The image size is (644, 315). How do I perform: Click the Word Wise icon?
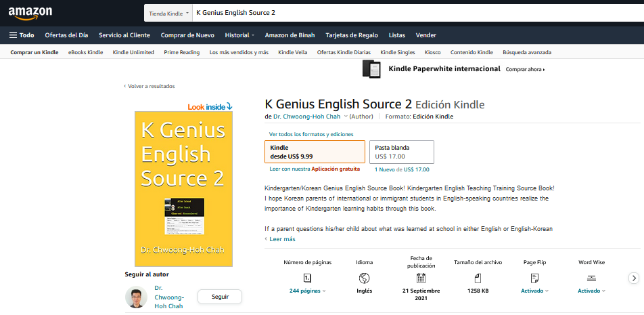[x=591, y=278]
